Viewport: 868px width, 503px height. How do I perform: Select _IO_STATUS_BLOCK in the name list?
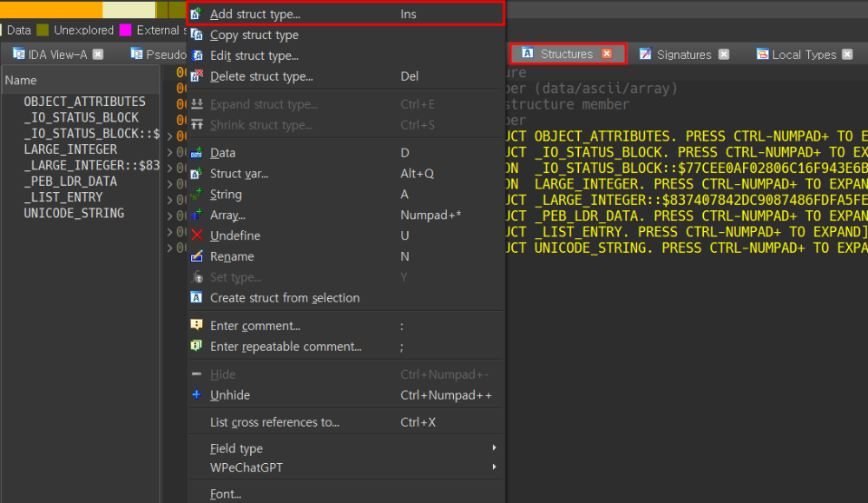(82, 117)
